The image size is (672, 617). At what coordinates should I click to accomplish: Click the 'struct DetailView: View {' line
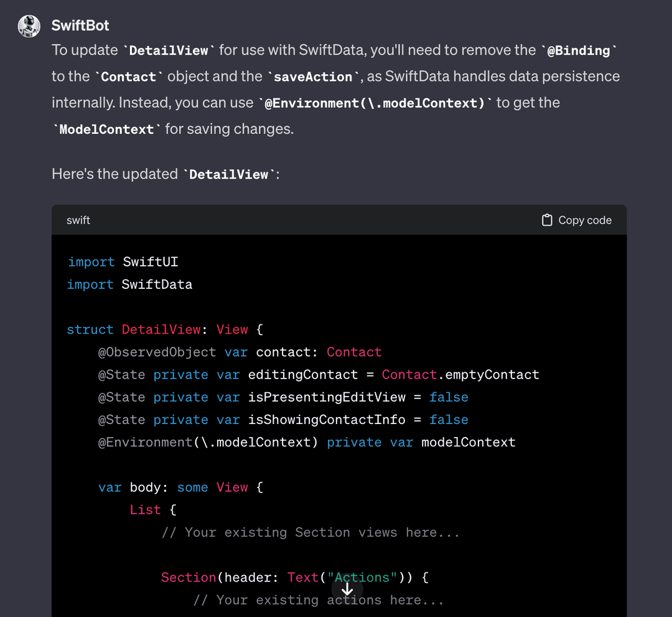point(165,329)
